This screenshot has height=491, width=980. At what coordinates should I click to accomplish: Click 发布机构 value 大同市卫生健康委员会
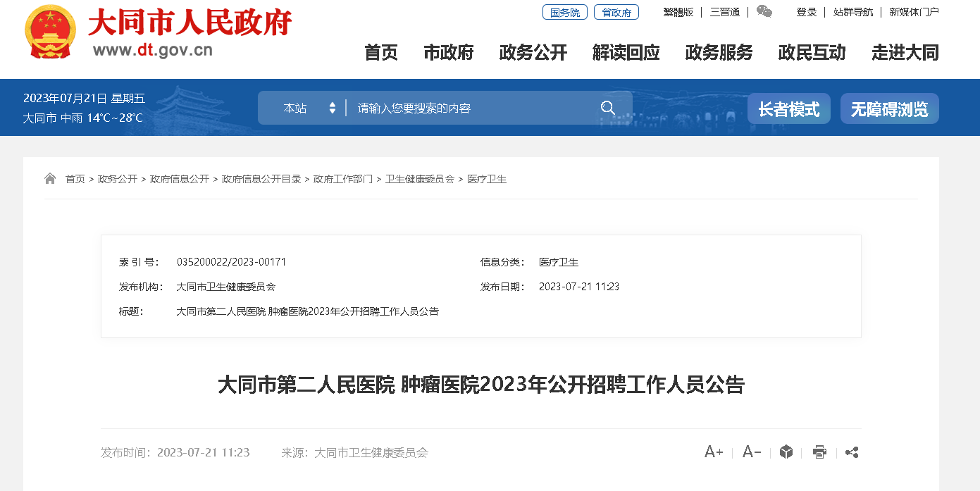(225, 287)
